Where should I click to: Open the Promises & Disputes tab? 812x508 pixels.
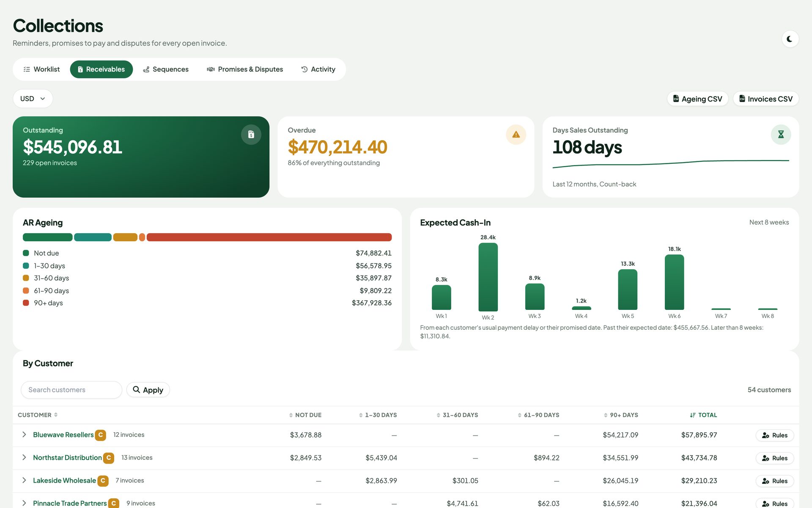coord(245,69)
